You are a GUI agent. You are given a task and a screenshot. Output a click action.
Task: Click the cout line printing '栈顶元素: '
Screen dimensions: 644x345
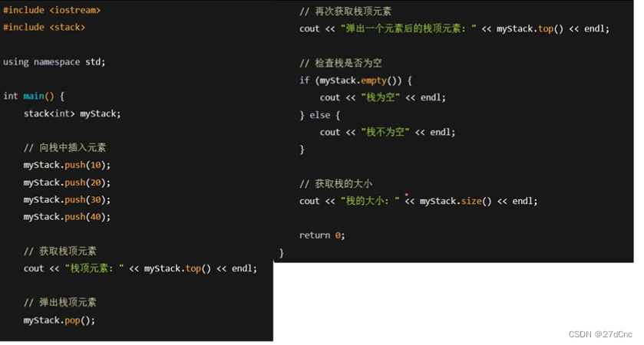[x=140, y=268]
